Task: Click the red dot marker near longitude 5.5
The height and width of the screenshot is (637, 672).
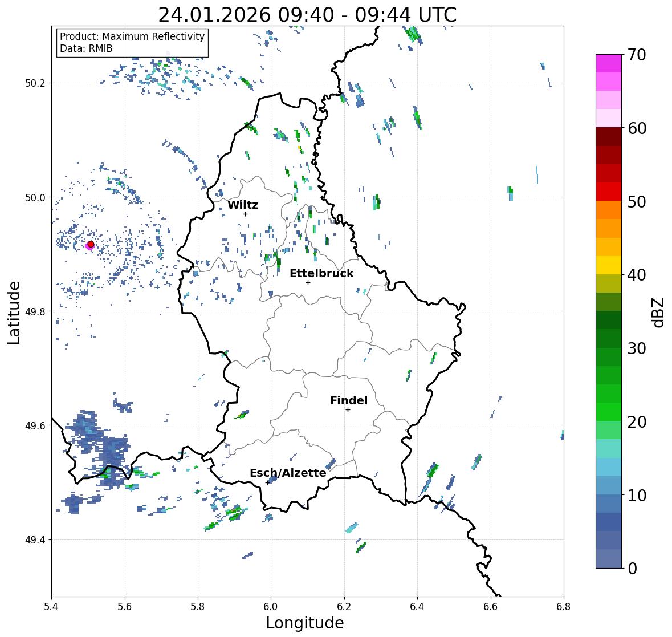Action: click(x=91, y=244)
